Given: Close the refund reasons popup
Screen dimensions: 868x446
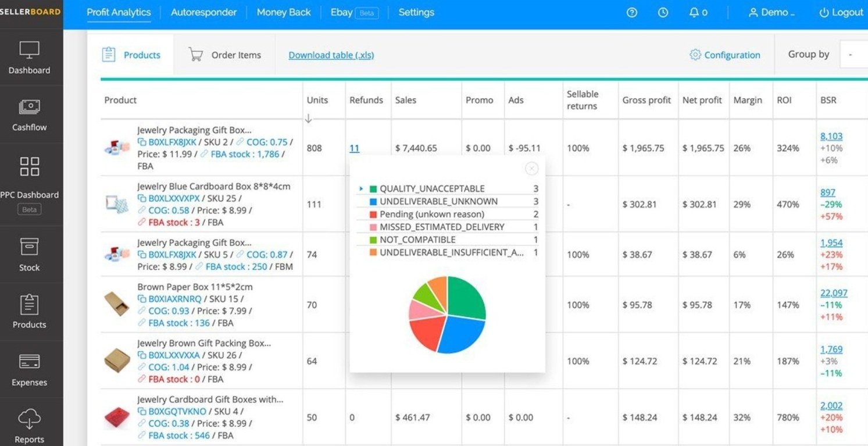Looking at the screenshot, I should point(531,169).
